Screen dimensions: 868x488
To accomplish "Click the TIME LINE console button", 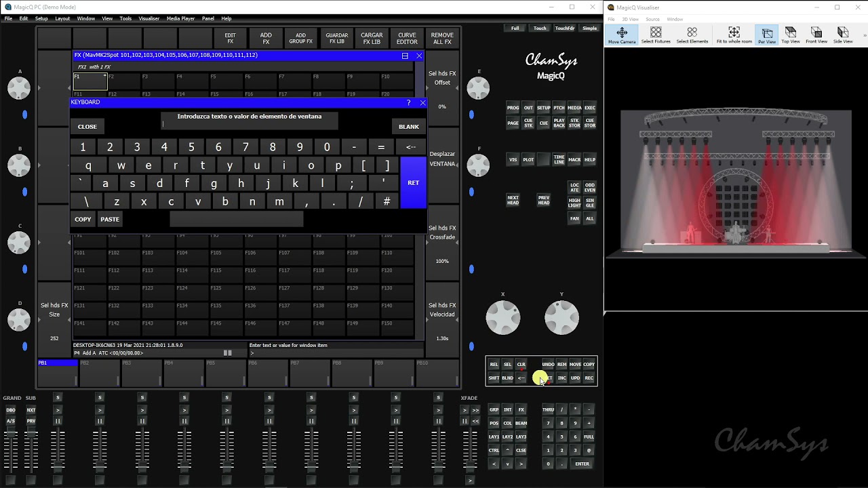I will tap(559, 160).
